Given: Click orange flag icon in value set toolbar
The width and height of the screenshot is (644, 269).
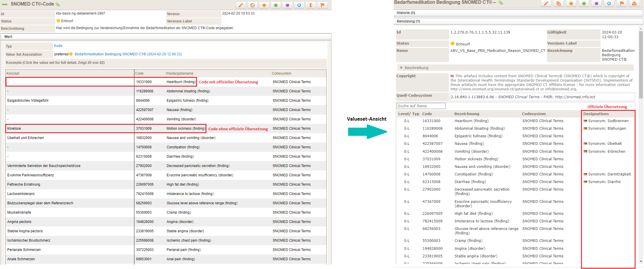Looking at the screenshot, I should coord(622,3).
